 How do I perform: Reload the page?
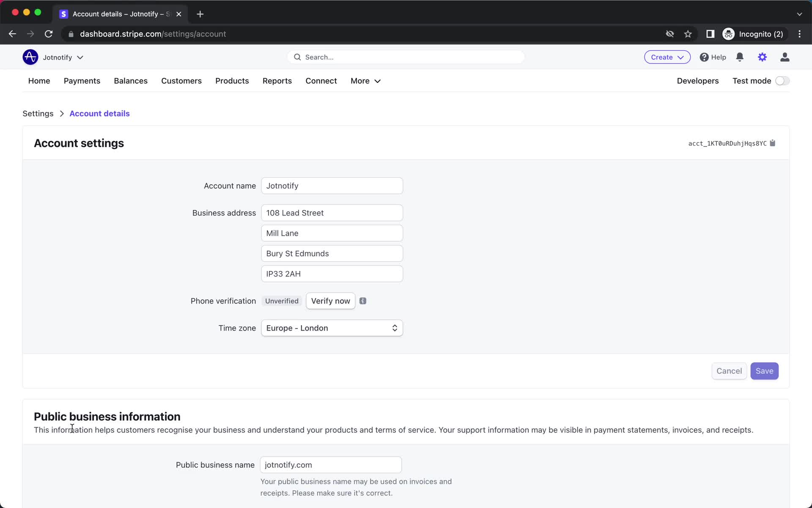coord(49,34)
